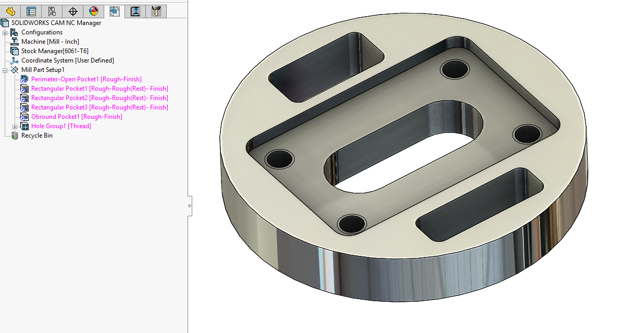Viewport: 644px width, 333px height.
Task: Collapse the Mill Part Setup1 node
Action: tap(5, 70)
